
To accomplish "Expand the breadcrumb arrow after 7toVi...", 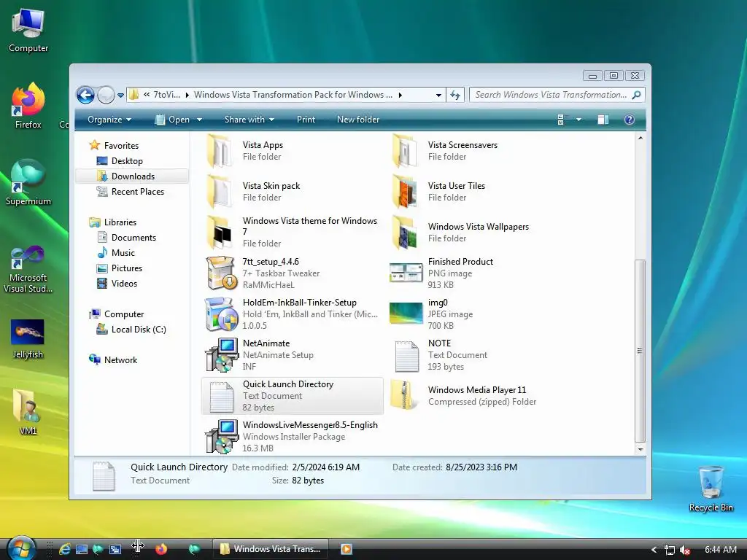I will click(187, 96).
